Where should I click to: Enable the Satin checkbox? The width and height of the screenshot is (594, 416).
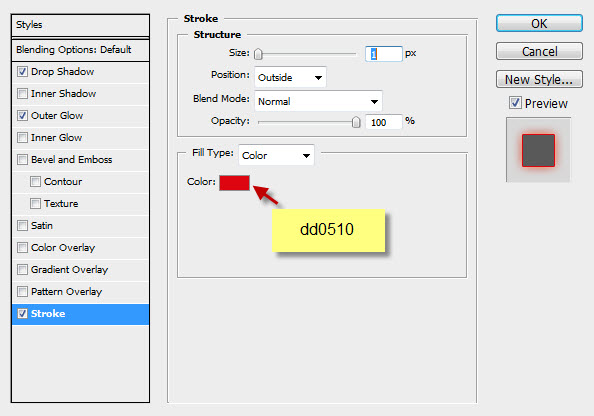[x=22, y=225]
